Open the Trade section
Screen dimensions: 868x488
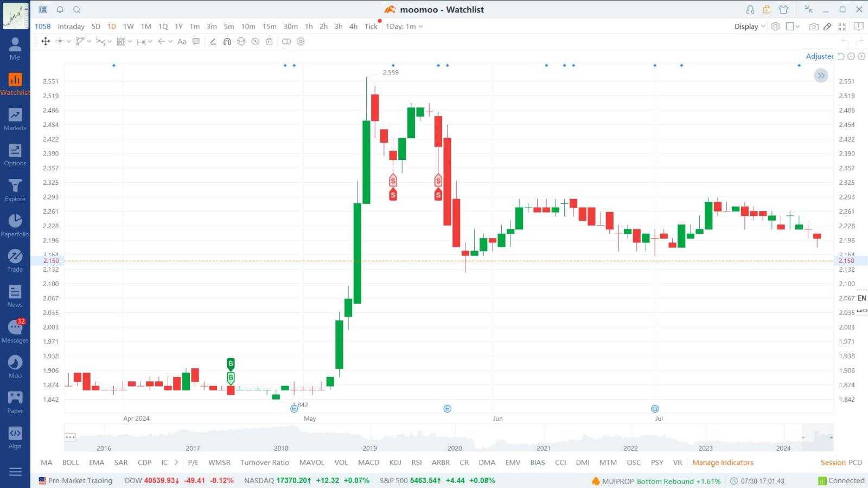tap(15, 261)
